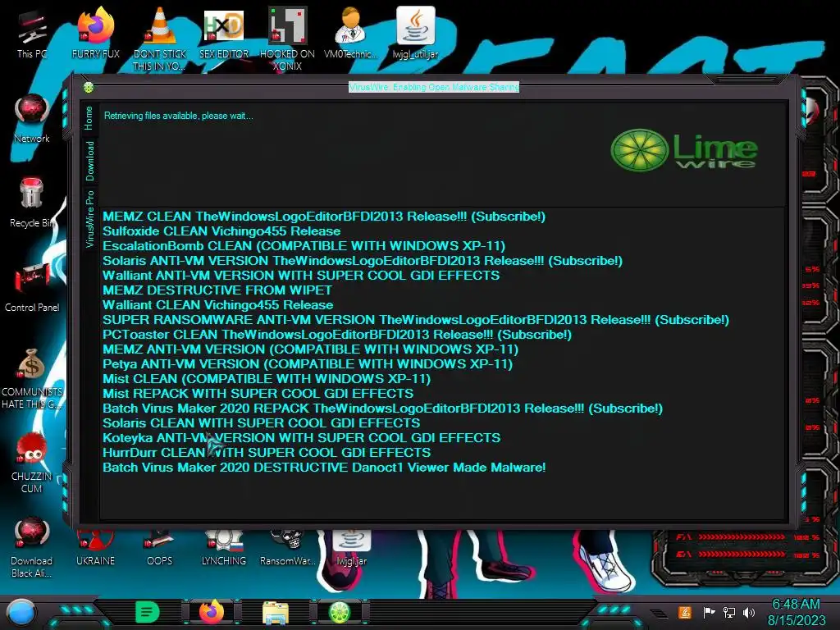Select the first MEMZ CLEAN TheWindowsLogoEditorBFDI2013 entry
This screenshot has width=840, height=630.
coord(324,217)
